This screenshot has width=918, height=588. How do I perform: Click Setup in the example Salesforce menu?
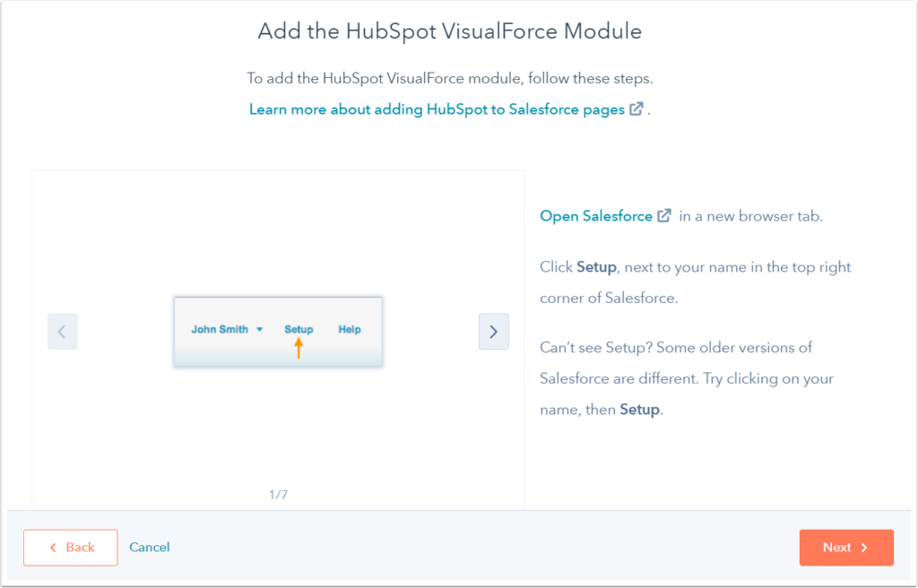299,329
